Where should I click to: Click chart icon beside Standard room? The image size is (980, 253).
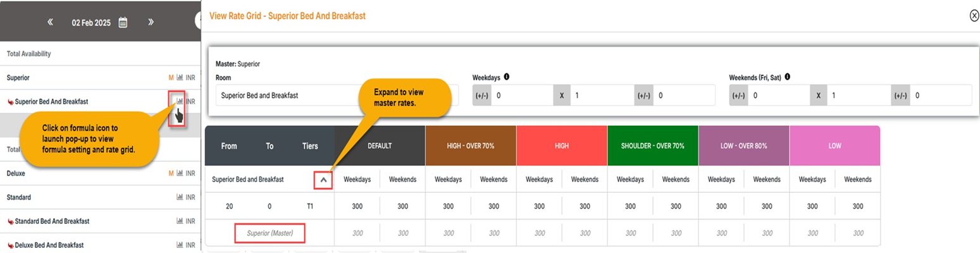point(180,197)
